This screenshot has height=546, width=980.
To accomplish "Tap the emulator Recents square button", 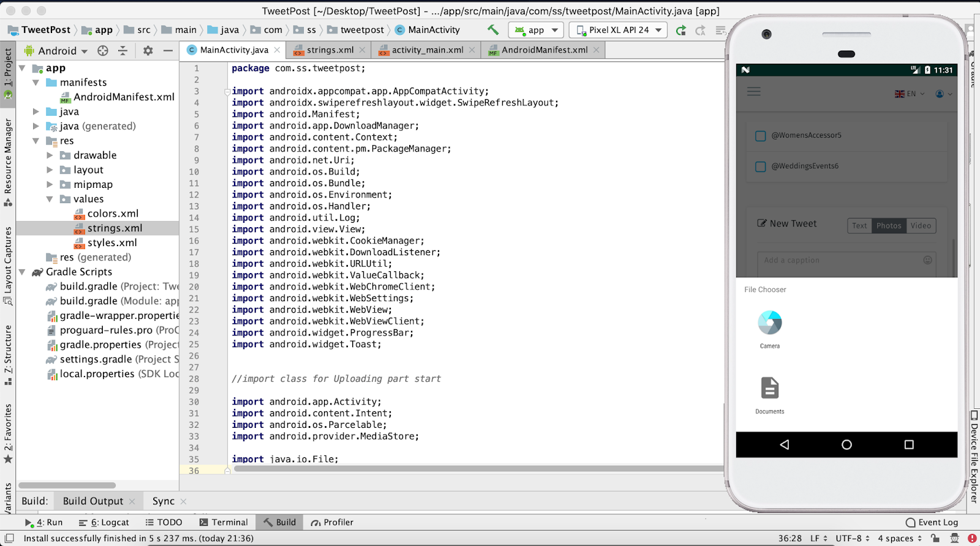I will (909, 445).
